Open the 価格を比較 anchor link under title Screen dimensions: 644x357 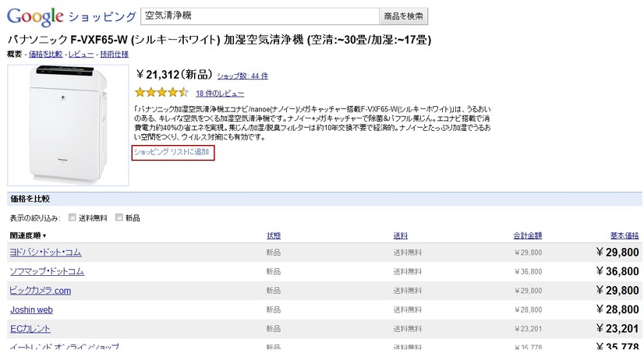(x=45, y=54)
